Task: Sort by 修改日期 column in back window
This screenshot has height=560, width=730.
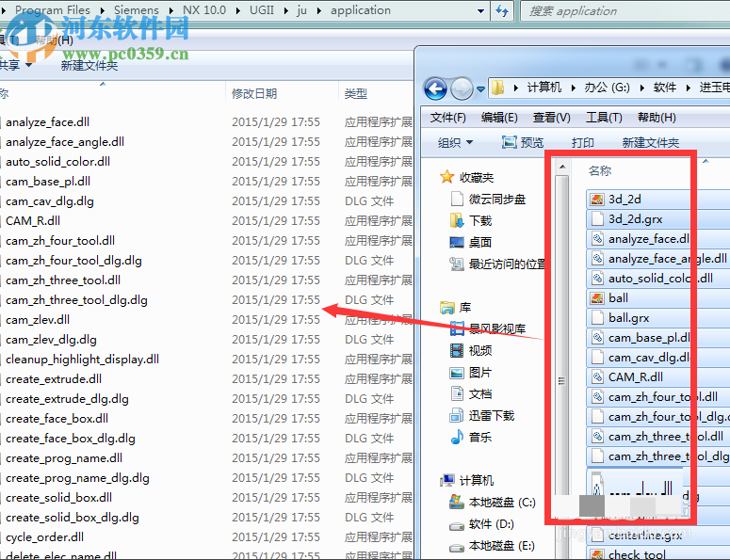Action: pos(254,94)
